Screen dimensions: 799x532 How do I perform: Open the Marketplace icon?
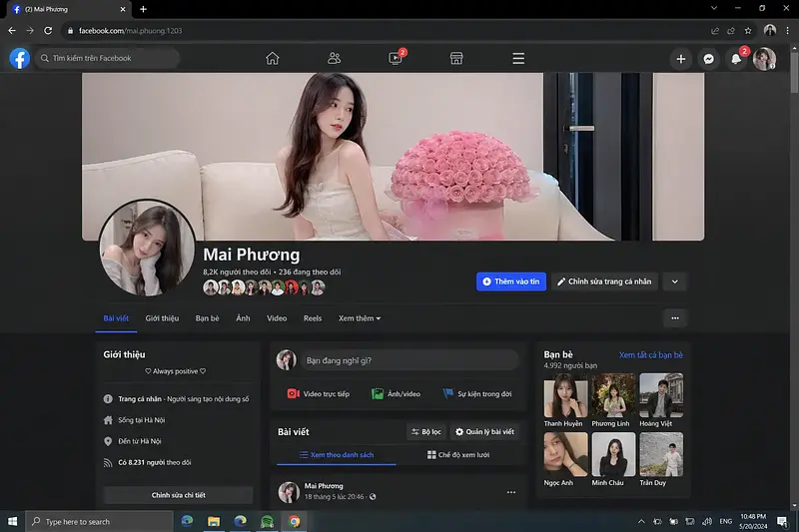click(x=456, y=59)
